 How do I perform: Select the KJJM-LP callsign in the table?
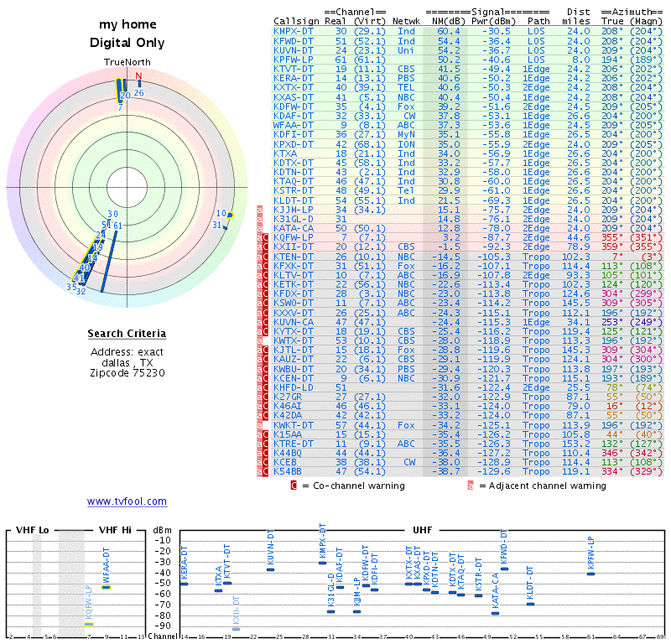tap(294, 210)
